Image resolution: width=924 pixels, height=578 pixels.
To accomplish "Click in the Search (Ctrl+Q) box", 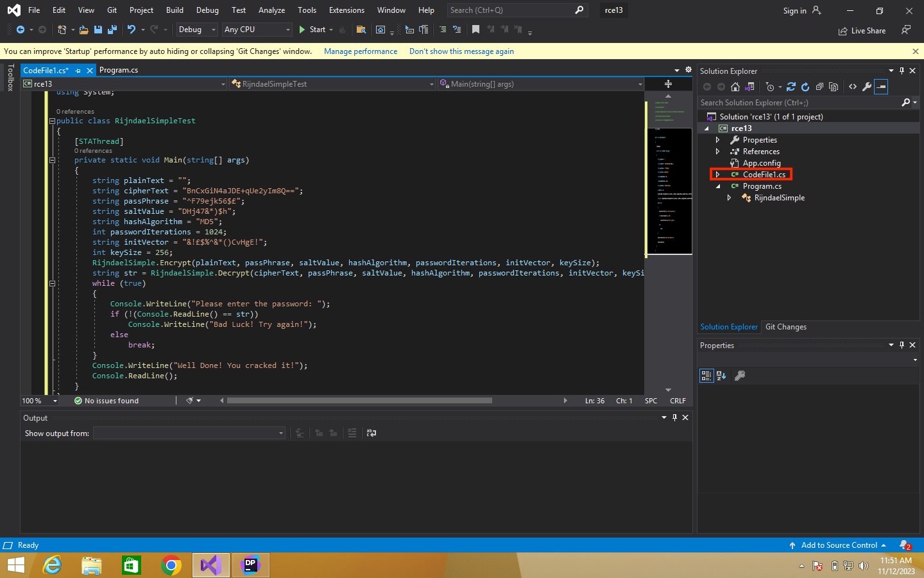I will (x=517, y=10).
